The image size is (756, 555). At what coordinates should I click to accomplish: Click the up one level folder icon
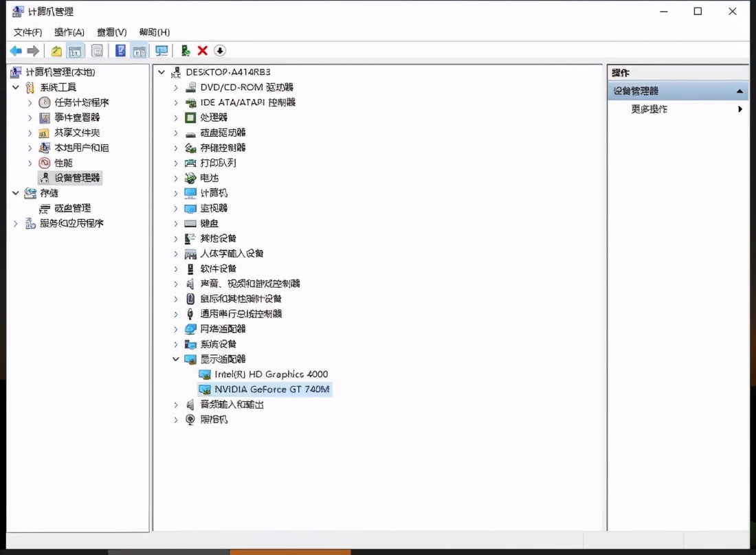point(56,51)
